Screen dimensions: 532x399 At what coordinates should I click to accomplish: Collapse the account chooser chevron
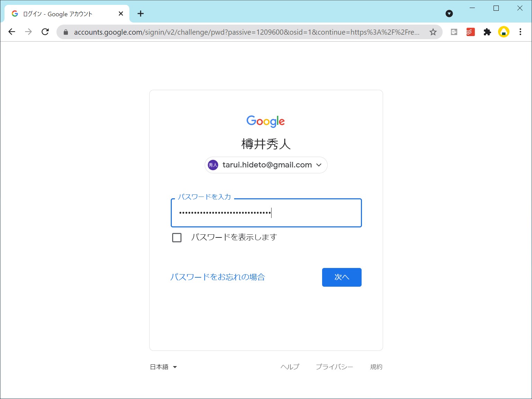(319, 165)
